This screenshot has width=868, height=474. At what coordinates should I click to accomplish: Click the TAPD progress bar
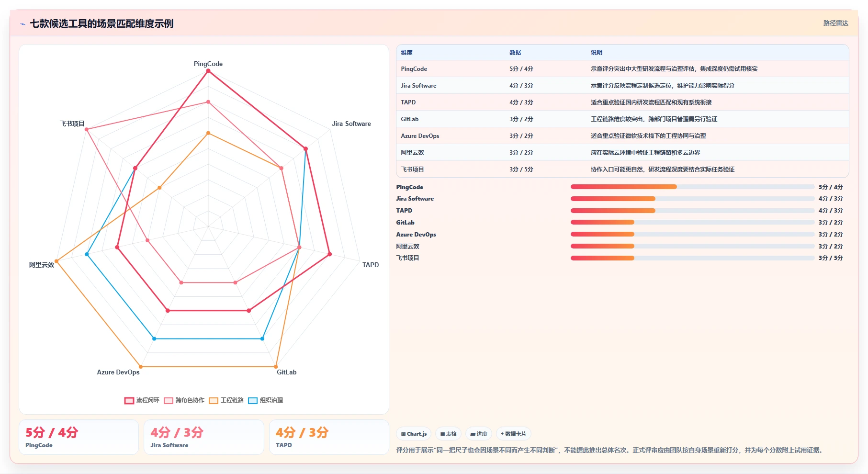[x=692, y=211]
